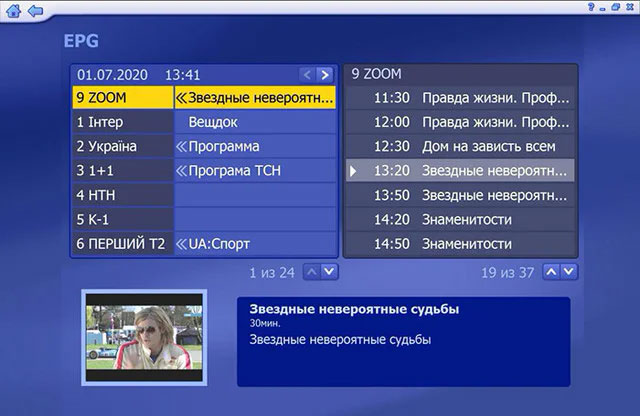Screen dimensions: 640x416
Task: Page down the programme list (19 из 37)
Action: [569, 272]
